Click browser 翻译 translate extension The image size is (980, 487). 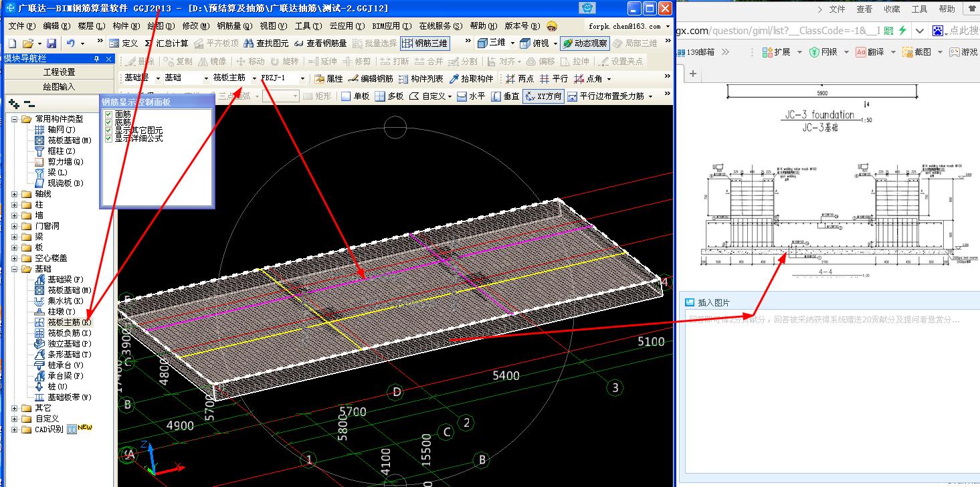[870, 52]
